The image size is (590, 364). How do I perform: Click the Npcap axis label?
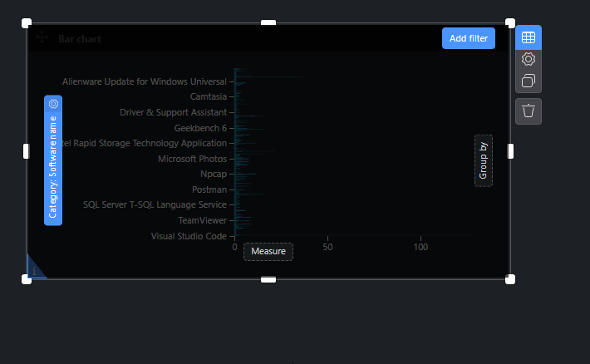click(214, 175)
